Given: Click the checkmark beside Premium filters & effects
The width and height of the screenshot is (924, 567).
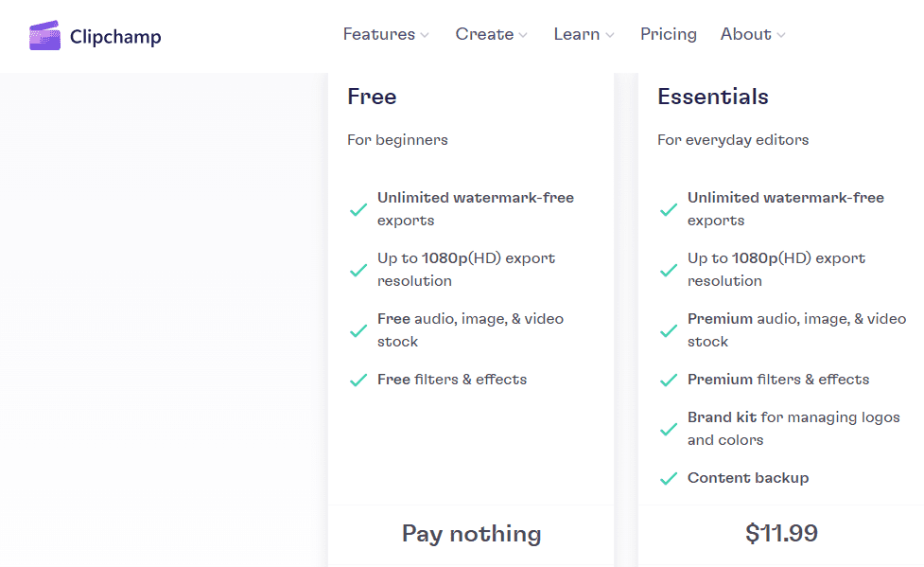Looking at the screenshot, I should pyautogui.click(x=669, y=379).
